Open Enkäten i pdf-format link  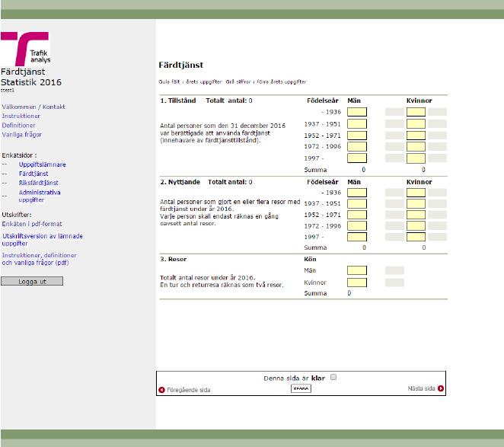pyautogui.click(x=32, y=224)
